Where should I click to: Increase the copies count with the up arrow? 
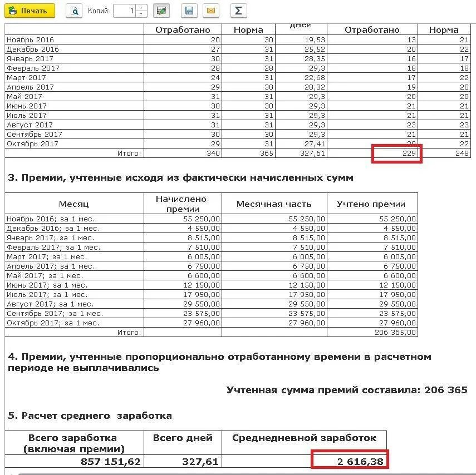[x=141, y=8]
